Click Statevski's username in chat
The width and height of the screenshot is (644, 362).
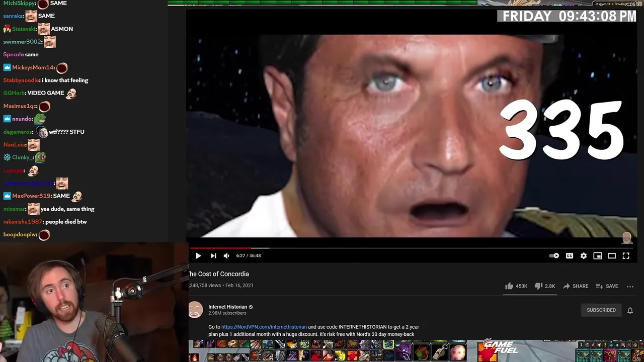(24, 29)
